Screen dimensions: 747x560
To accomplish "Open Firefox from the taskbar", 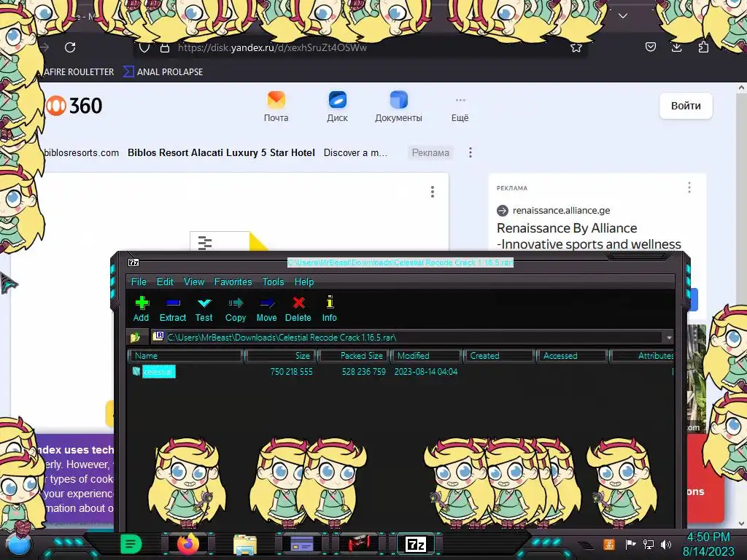I will [x=187, y=544].
